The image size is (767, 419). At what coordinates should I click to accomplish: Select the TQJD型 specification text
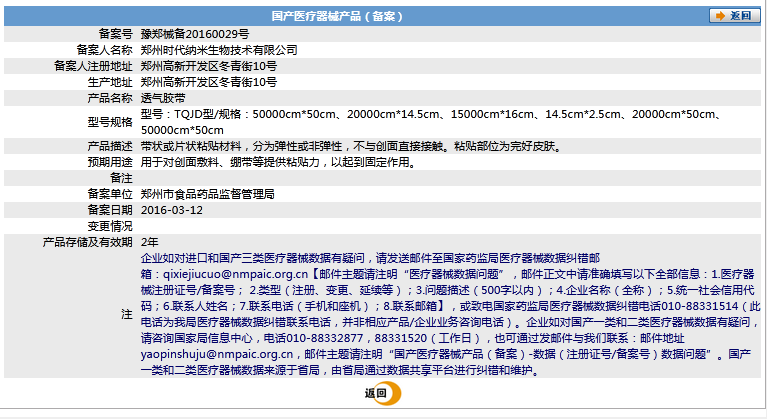tap(431, 122)
